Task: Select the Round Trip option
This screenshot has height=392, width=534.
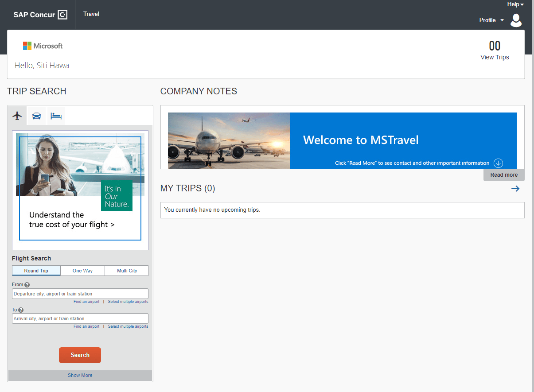Action: [36, 271]
